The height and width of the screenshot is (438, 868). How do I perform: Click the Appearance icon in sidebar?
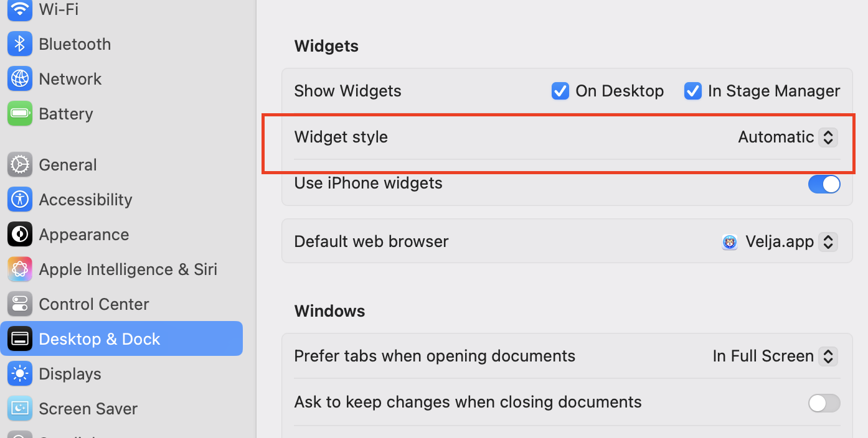click(x=20, y=235)
